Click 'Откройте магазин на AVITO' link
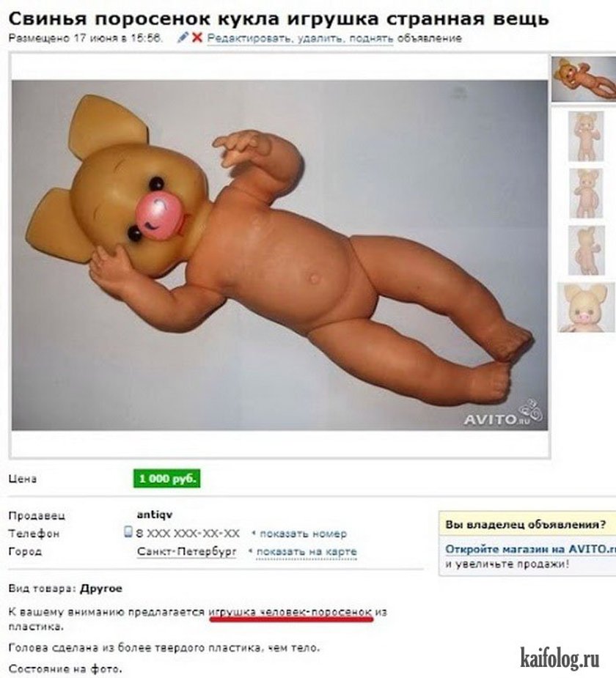The height and width of the screenshot is (678, 616). tap(530, 549)
